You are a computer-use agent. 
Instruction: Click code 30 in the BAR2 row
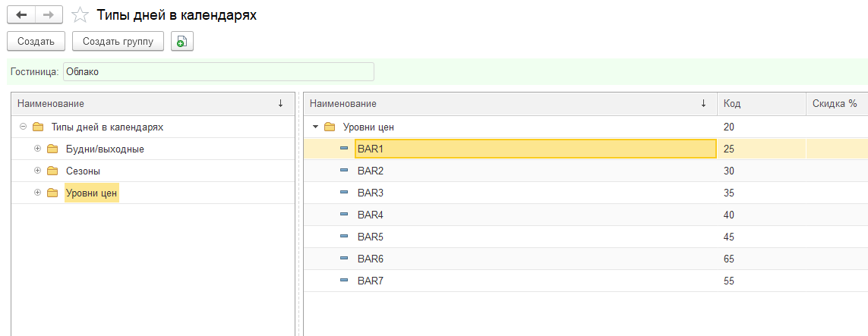(728, 171)
